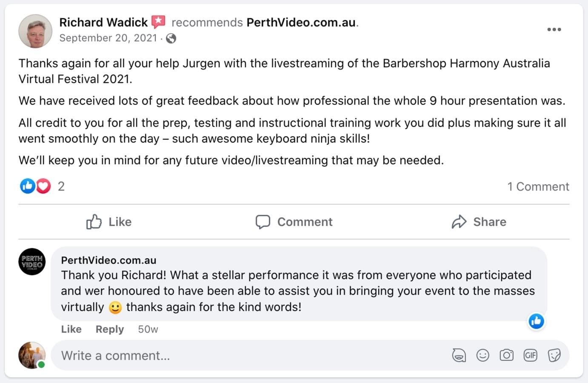
Task: Open Richard Wadick's profile name link
Action: coord(103,22)
